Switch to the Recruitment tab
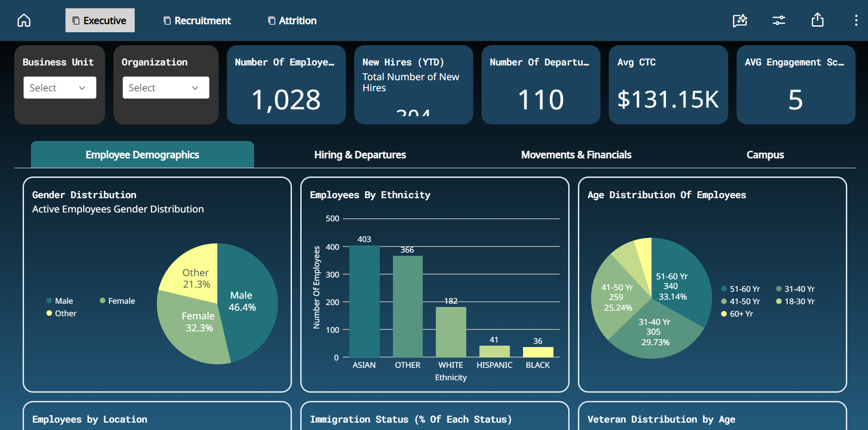The width and height of the screenshot is (868, 430). 197,20
